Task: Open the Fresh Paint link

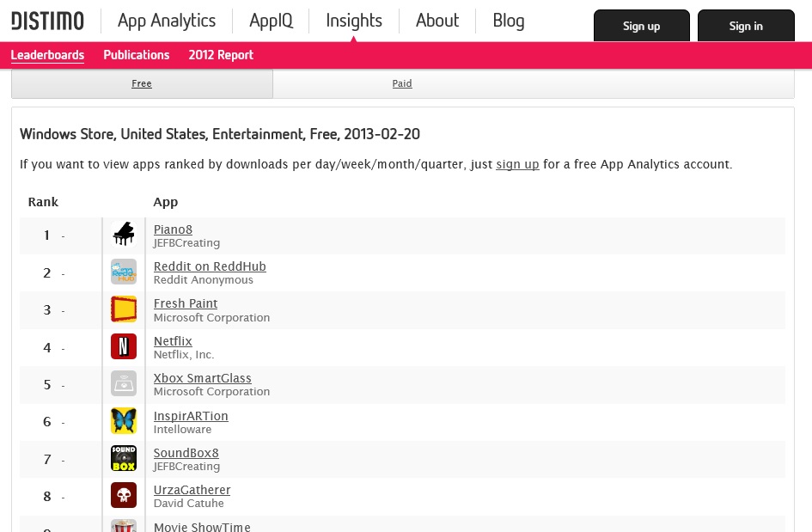Action: pos(186,303)
